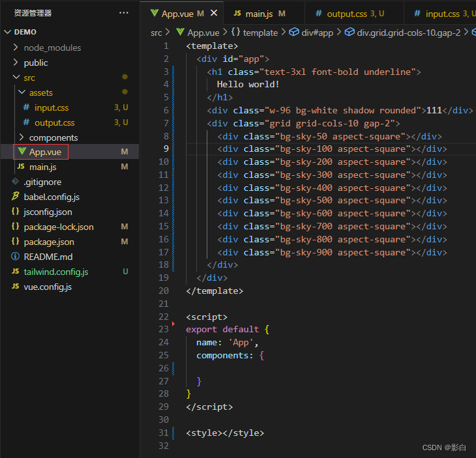This screenshot has height=458, width=476.
Task: Place cursor in 'Hello world!' text
Action: 248,84
